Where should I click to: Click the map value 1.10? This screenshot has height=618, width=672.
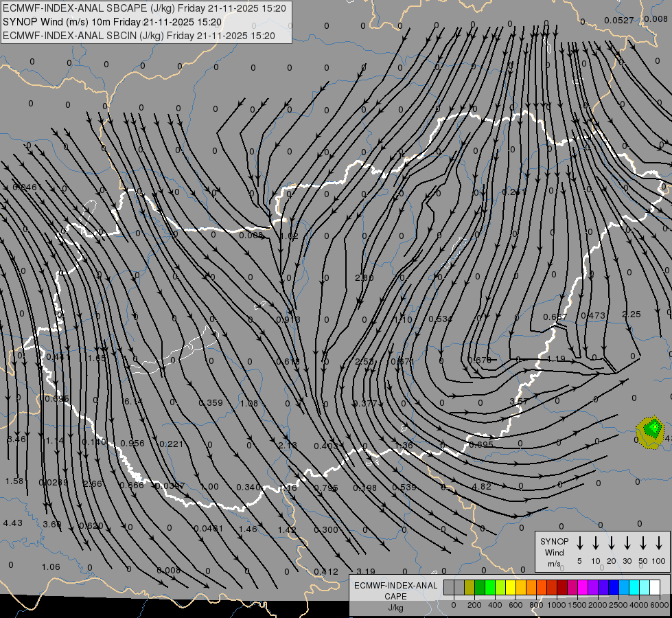(403, 319)
